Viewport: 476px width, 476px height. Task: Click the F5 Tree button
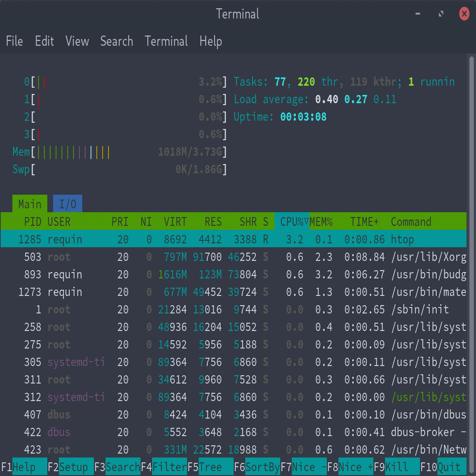pos(211,467)
